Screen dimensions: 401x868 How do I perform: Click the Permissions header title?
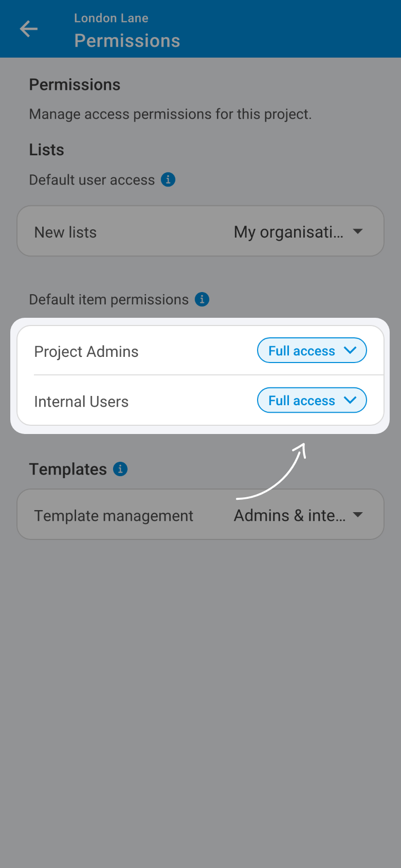[x=127, y=41]
